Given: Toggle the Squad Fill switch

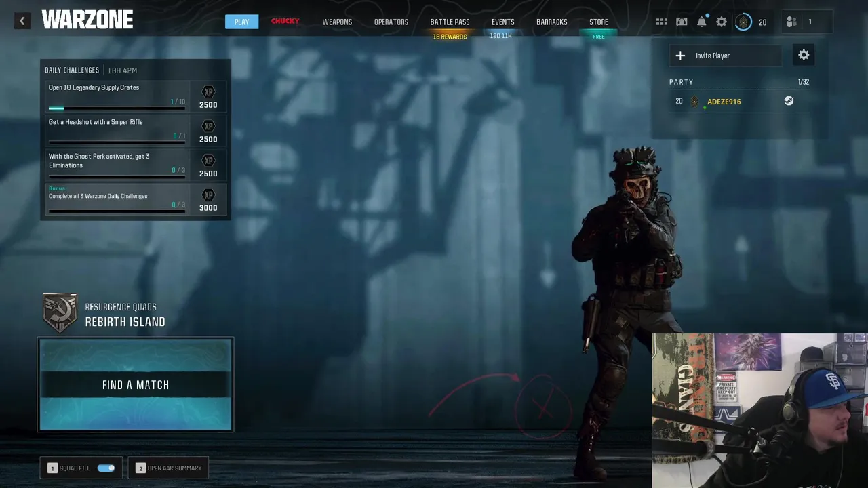Looking at the screenshot, I should 106,468.
